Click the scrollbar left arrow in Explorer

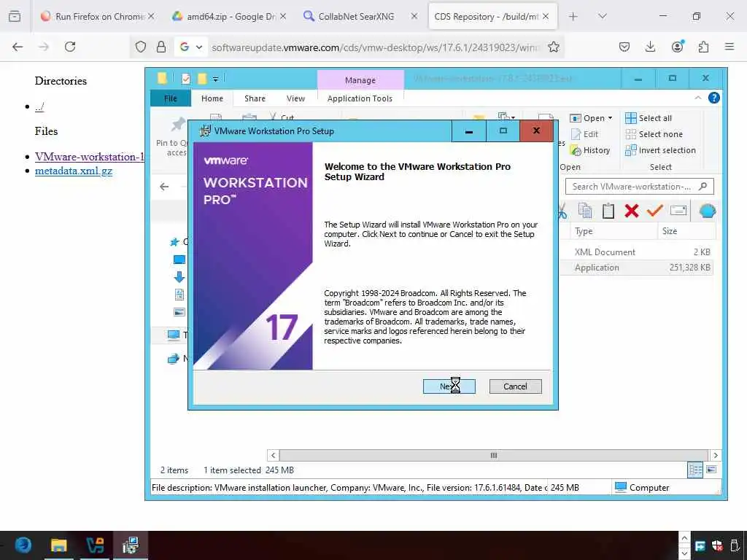[273, 455]
